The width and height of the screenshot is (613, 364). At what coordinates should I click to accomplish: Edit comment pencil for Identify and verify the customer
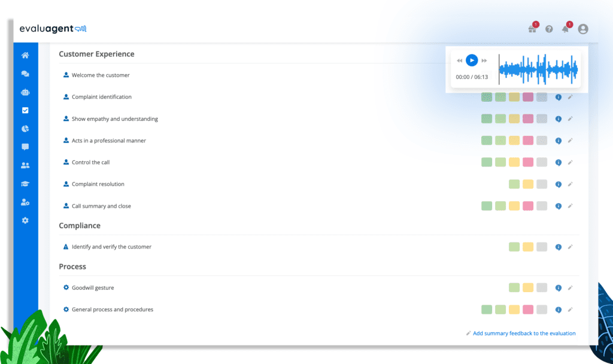tap(570, 247)
